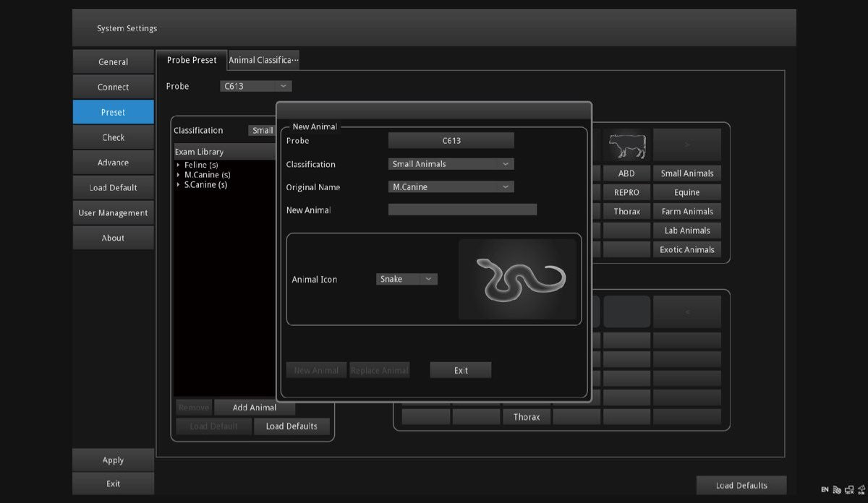This screenshot has height=503, width=868.
Task: Click the snake icon preview image
Action: [518, 279]
